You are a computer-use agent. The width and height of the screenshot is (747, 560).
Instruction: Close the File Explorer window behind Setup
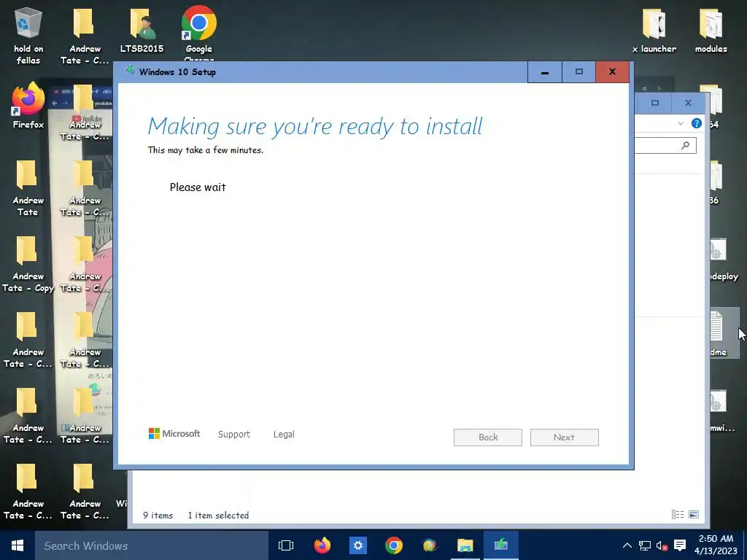(x=688, y=103)
